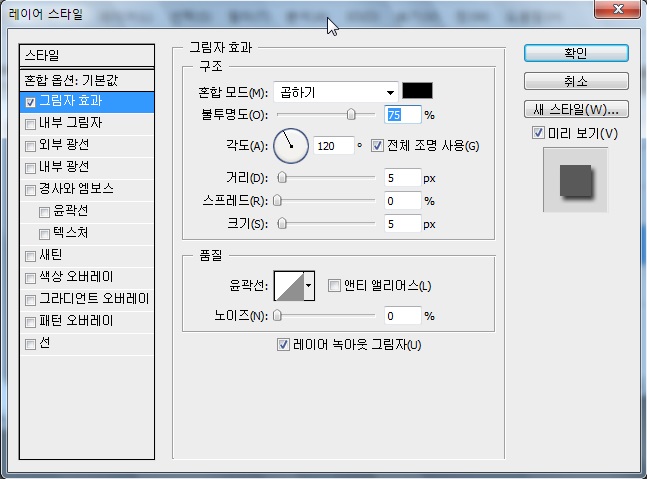Screen dimensions: 647x479
Task: Uncheck the 미리 보기 preview checkbox
Action: pyautogui.click(x=538, y=133)
